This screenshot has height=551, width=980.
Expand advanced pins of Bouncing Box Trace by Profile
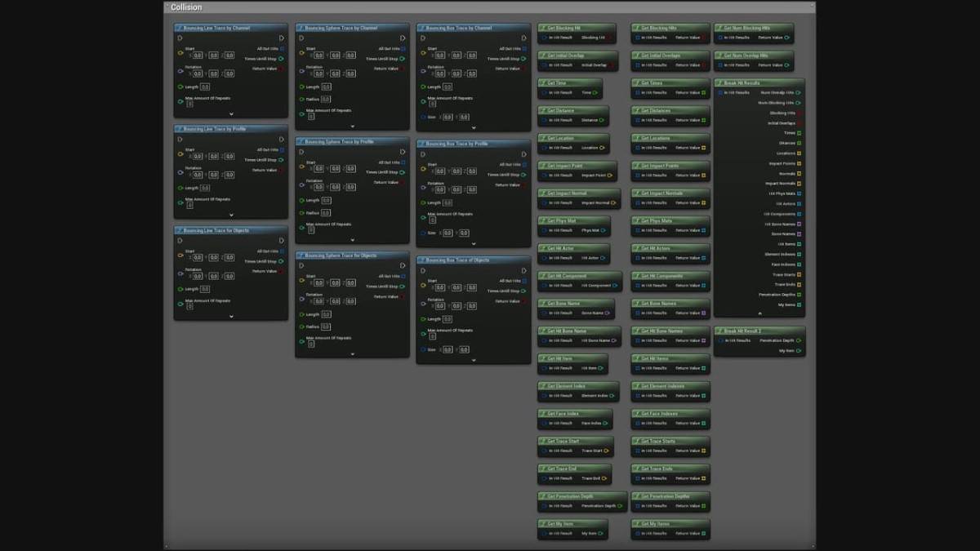point(474,244)
